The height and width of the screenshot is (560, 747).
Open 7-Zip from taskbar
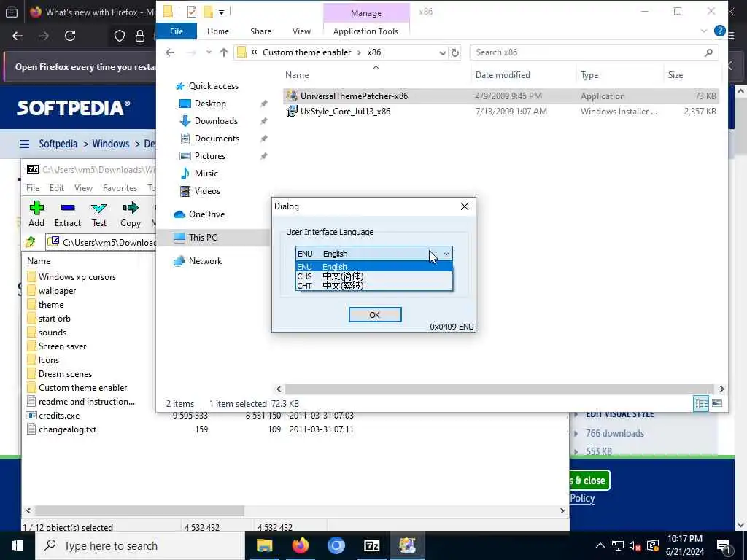tap(371, 545)
